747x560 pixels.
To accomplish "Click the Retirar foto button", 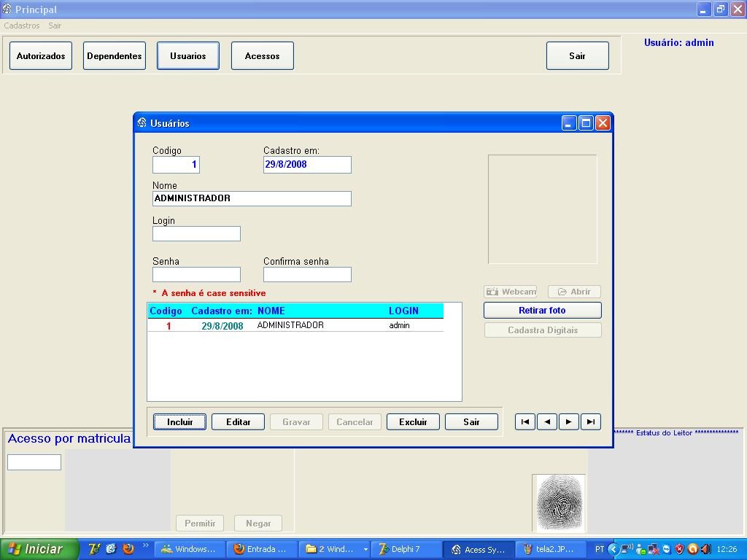I will [542, 310].
